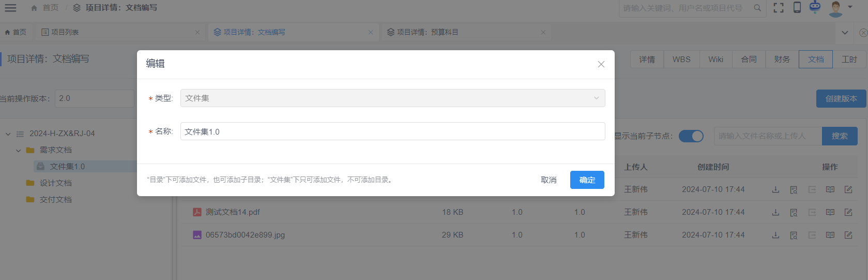This screenshot has width=868, height=280.
Task: Click the file name or uploader search field
Action: click(x=768, y=136)
